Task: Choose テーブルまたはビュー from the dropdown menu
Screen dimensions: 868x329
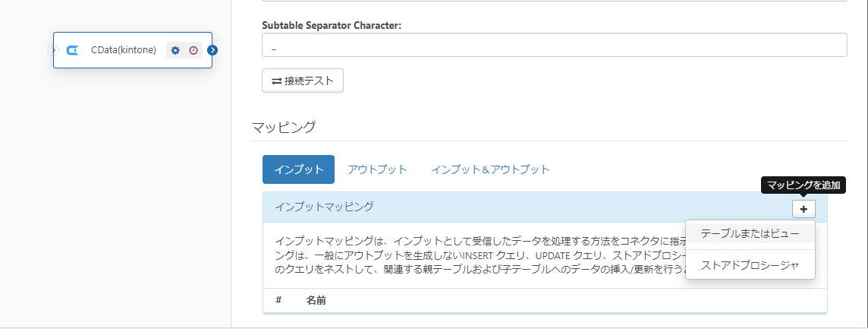Action: [750, 233]
